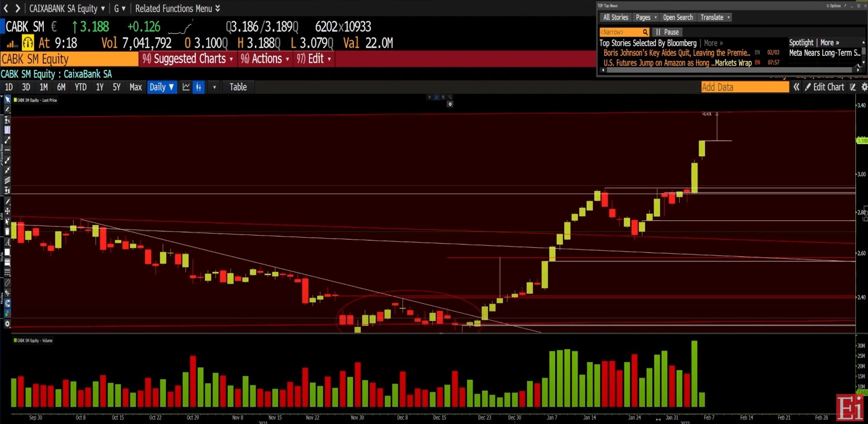Select the parallel channel drawing tool
The width and height of the screenshot is (868, 424).
(7, 180)
